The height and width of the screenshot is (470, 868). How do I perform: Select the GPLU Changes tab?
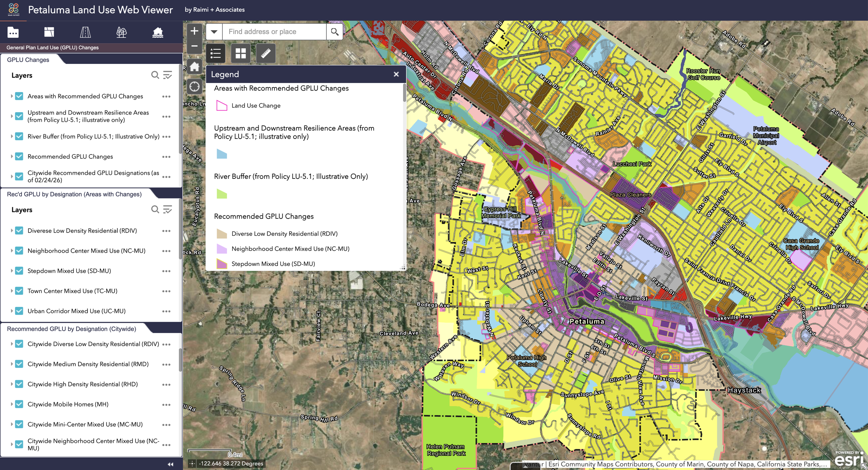(x=28, y=60)
